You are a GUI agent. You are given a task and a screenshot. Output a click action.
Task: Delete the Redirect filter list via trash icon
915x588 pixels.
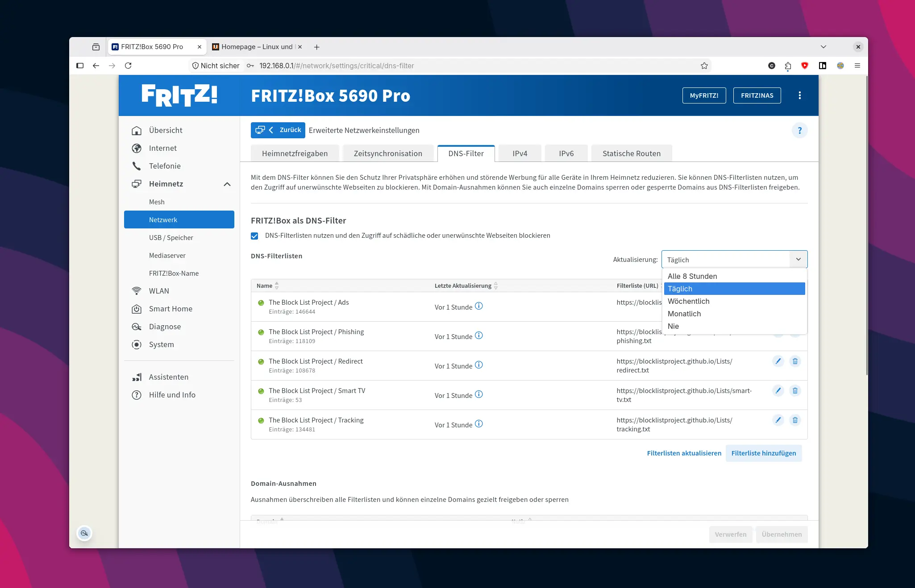click(795, 361)
